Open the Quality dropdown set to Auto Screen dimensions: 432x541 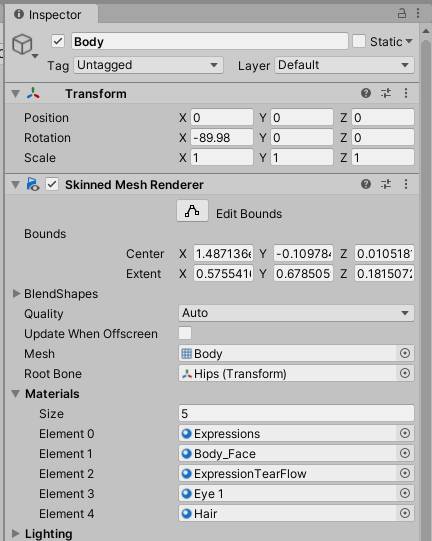coord(296,313)
